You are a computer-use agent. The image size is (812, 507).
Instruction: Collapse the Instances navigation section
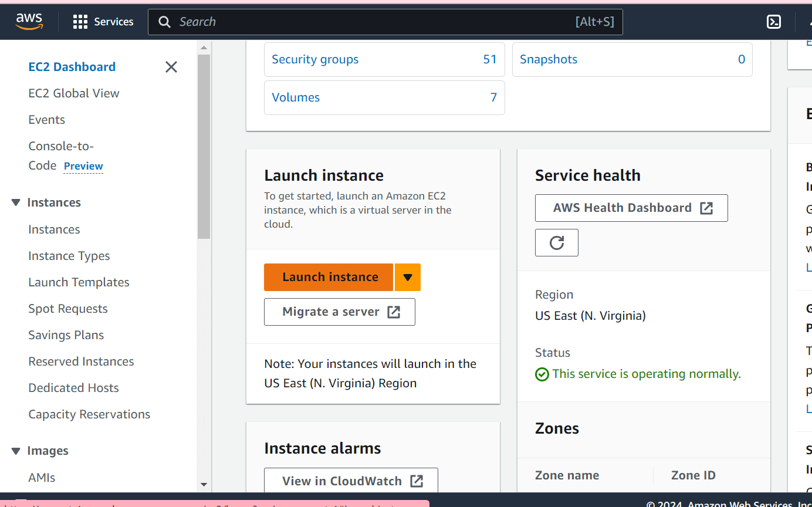(16, 202)
